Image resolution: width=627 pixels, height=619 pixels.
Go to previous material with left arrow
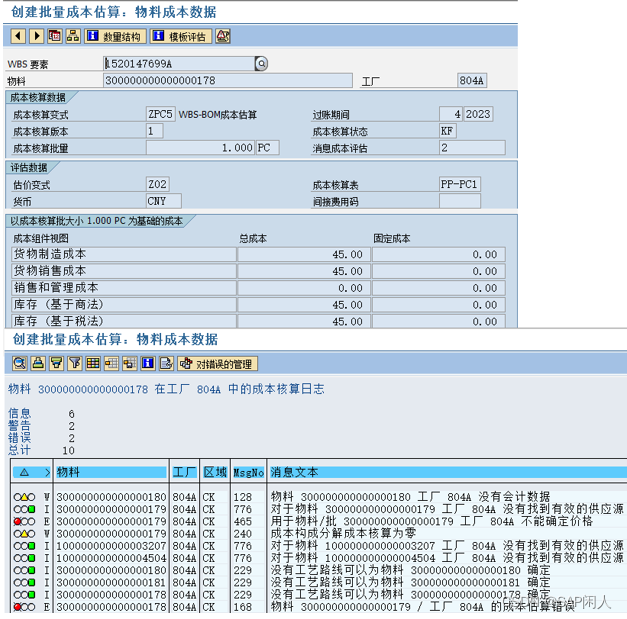coord(18,36)
